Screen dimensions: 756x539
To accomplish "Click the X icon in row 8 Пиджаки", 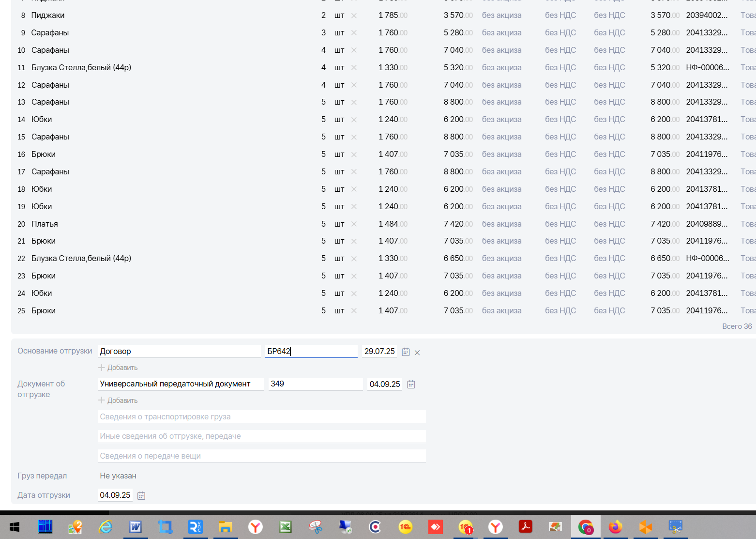I will pyautogui.click(x=354, y=15).
